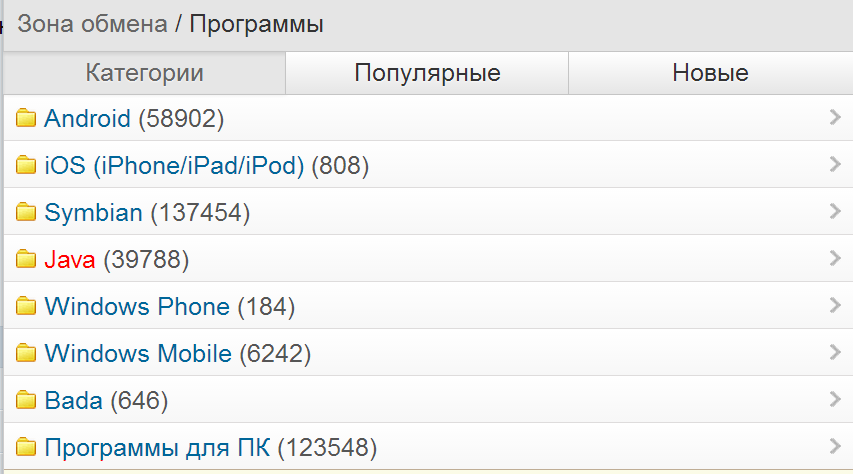Image resolution: width=853 pixels, height=474 pixels.
Task: Expand the Windows Mobile row chevron
Action: click(836, 352)
